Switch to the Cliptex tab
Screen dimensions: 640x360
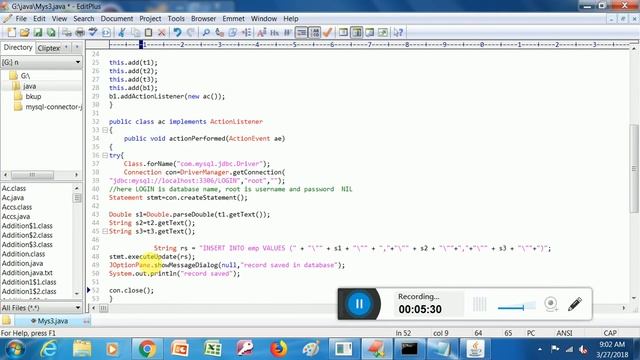tap(49, 48)
